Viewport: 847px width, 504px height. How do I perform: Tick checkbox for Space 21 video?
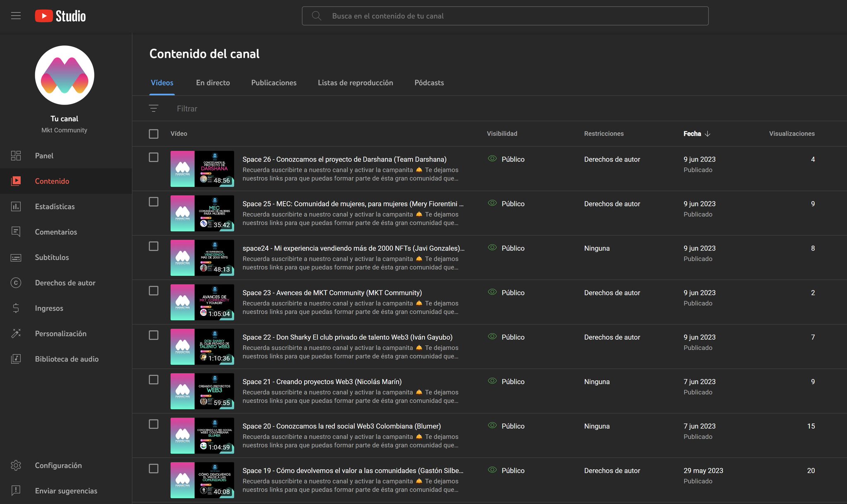click(153, 380)
